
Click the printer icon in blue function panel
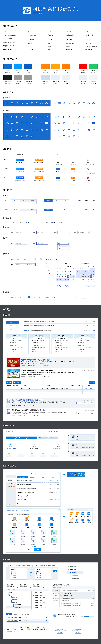tap(27, 123)
